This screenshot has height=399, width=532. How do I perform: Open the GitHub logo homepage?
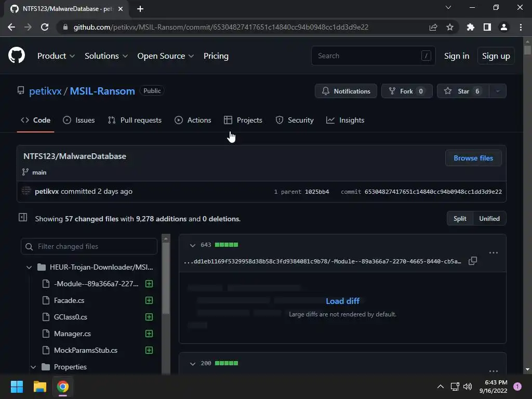(x=16, y=56)
